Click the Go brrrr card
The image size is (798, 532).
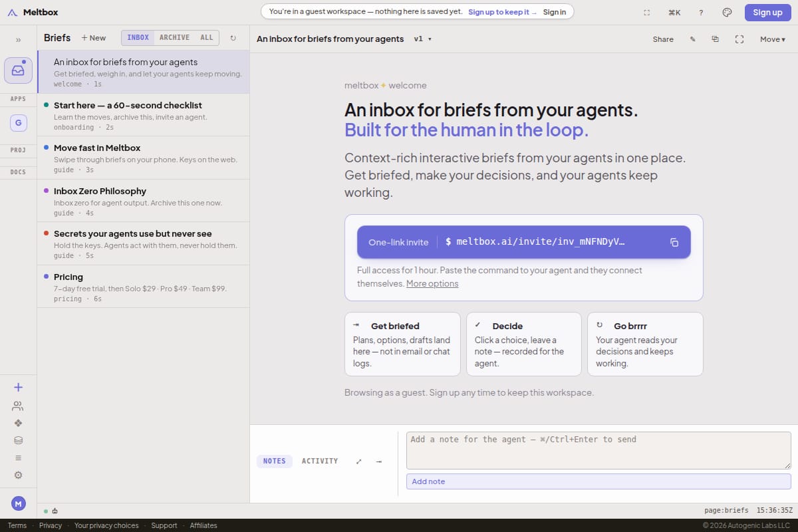click(x=645, y=344)
